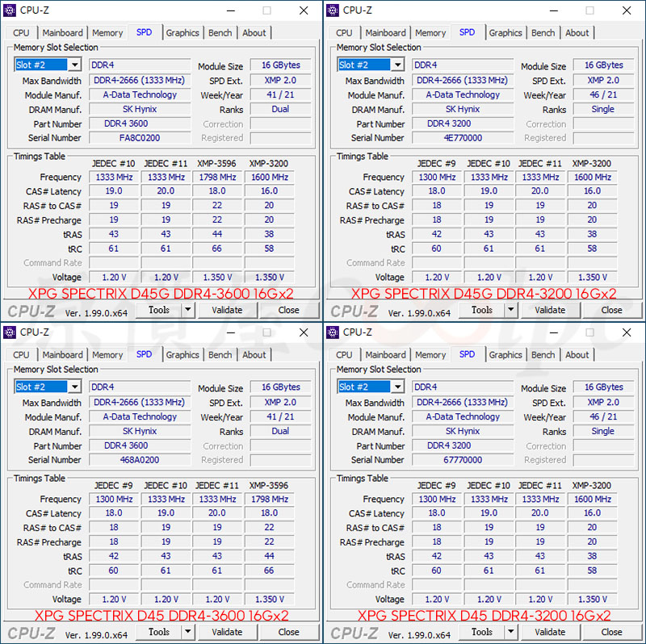The height and width of the screenshot is (644, 646).
Task: Click XMP-3200 column header in D45 DDR4-3200 window
Action: click(x=592, y=486)
